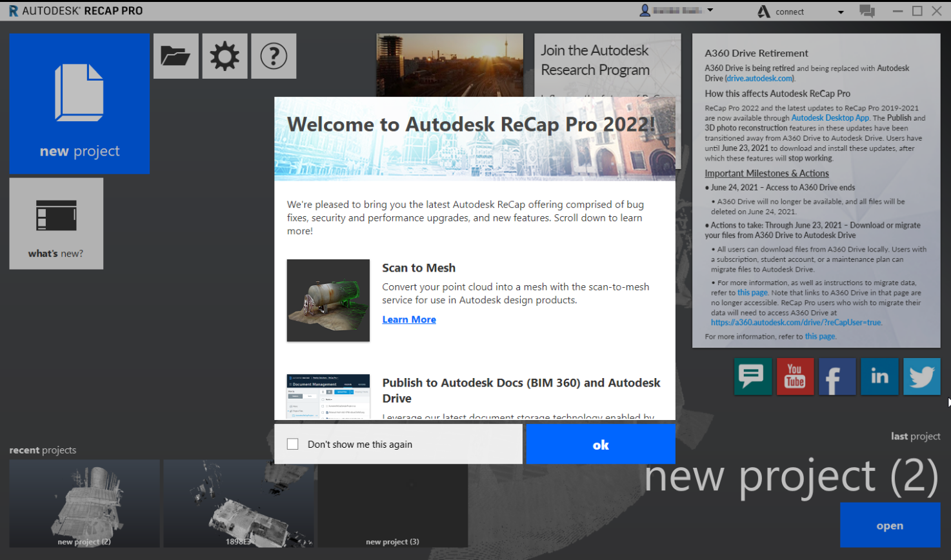Open ReCap's YouTube channel icon
This screenshot has width=951, height=560.
[x=795, y=376]
